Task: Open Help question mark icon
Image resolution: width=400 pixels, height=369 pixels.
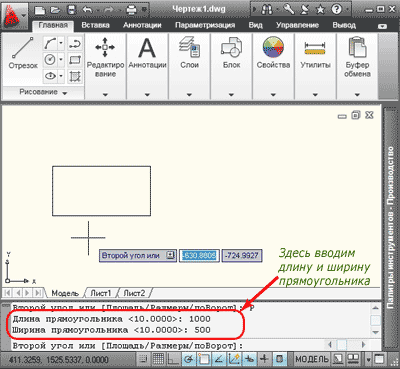Action: click(x=337, y=9)
